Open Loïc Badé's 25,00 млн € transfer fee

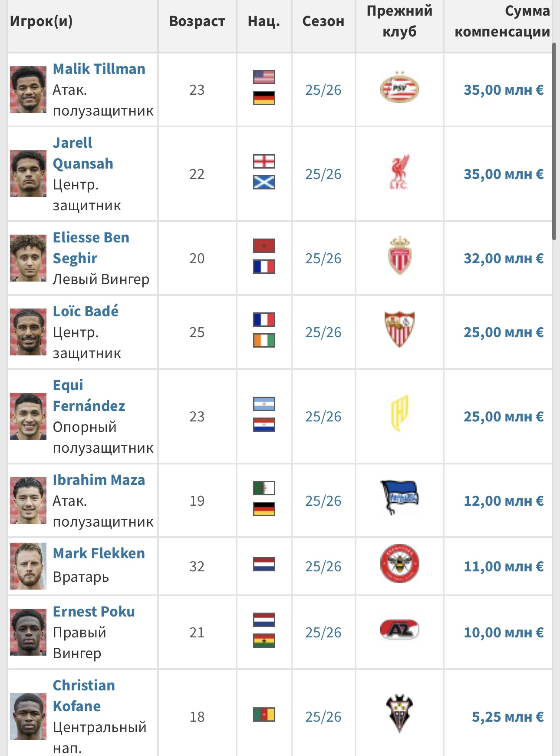(x=503, y=332)
